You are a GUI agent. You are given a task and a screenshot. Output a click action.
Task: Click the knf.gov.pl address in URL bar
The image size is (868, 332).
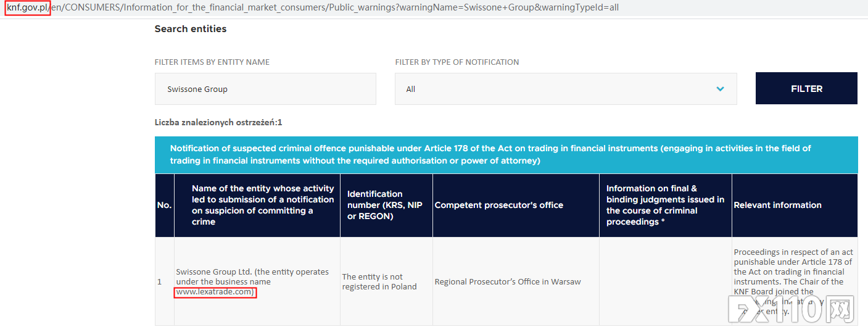click(28, 8)
